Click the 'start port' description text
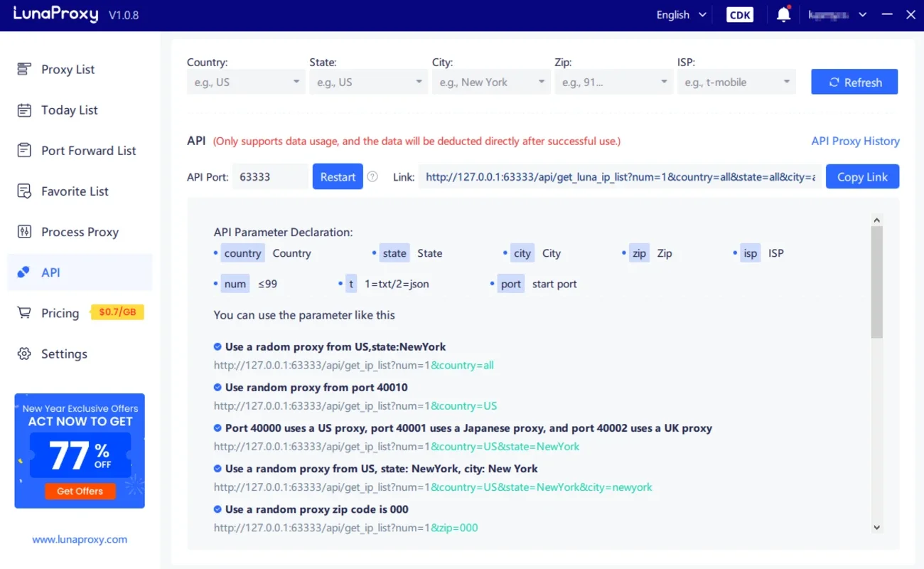 [554, 284]
